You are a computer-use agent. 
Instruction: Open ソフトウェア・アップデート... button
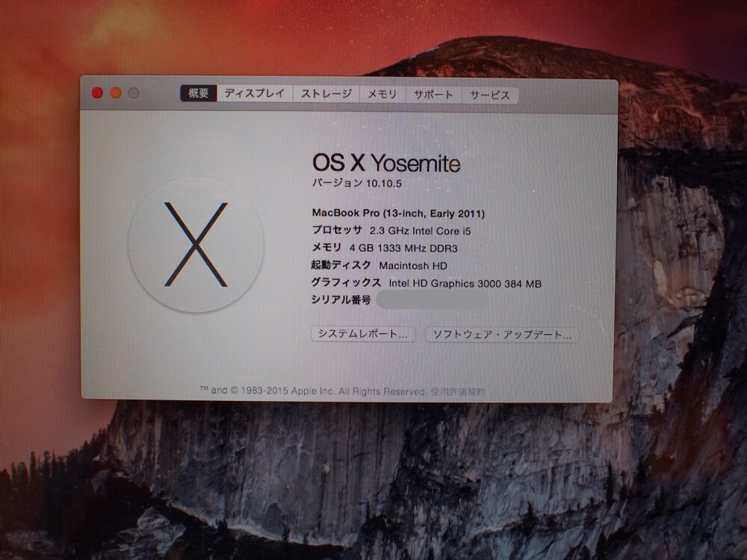[502, 335]
